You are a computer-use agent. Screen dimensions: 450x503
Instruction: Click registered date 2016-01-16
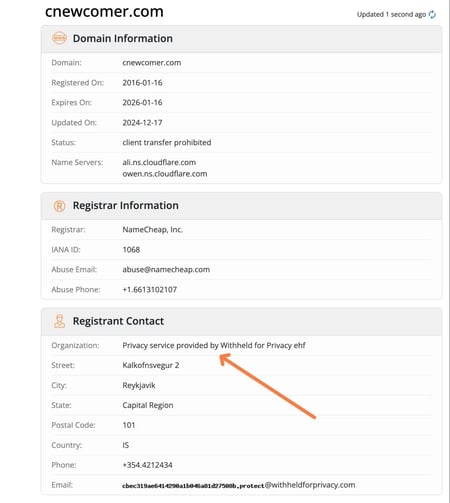(x=142, y=83)
